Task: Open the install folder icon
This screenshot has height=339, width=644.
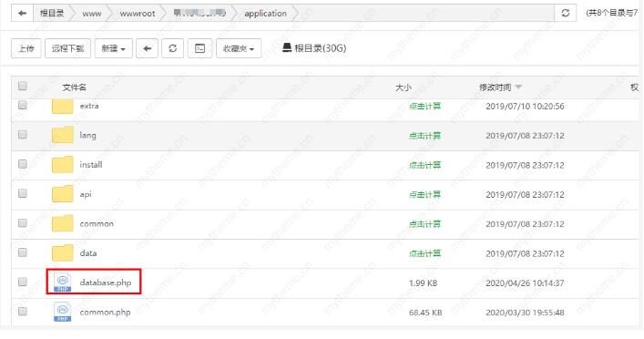Action: click(63, 165)
